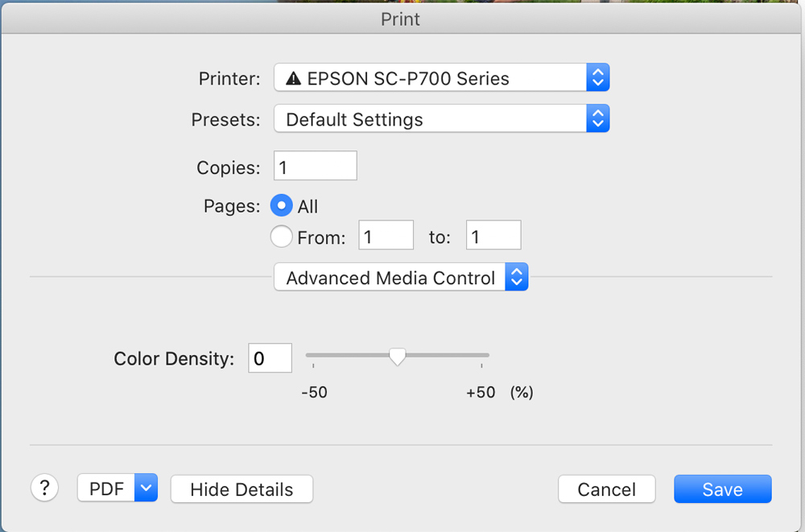Click the PDF button label

click(106, 489)
